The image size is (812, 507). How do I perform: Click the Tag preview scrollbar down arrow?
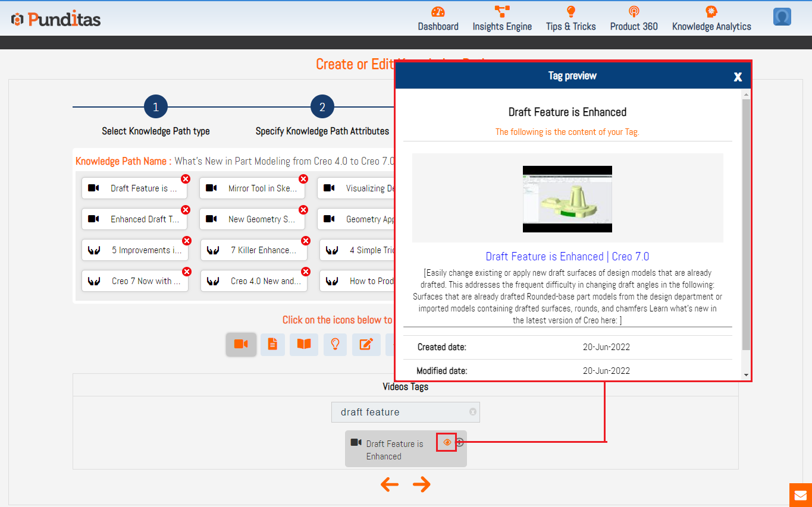click(x=747, y=375)
